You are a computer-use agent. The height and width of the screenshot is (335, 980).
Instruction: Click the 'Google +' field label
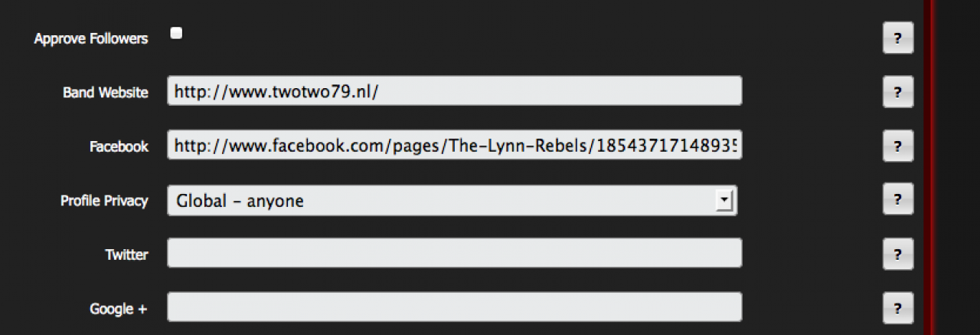(x=119, y=309)
